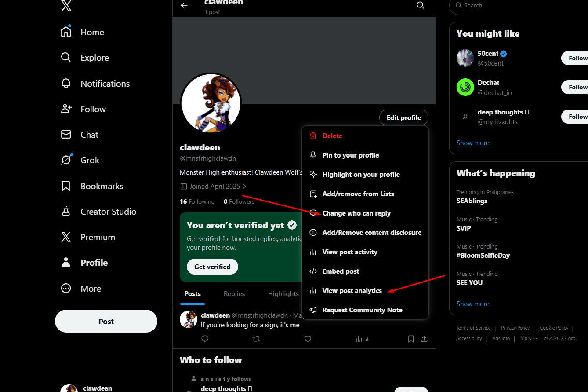
Task: Like the clawdeen post
Action: point(308,339)
